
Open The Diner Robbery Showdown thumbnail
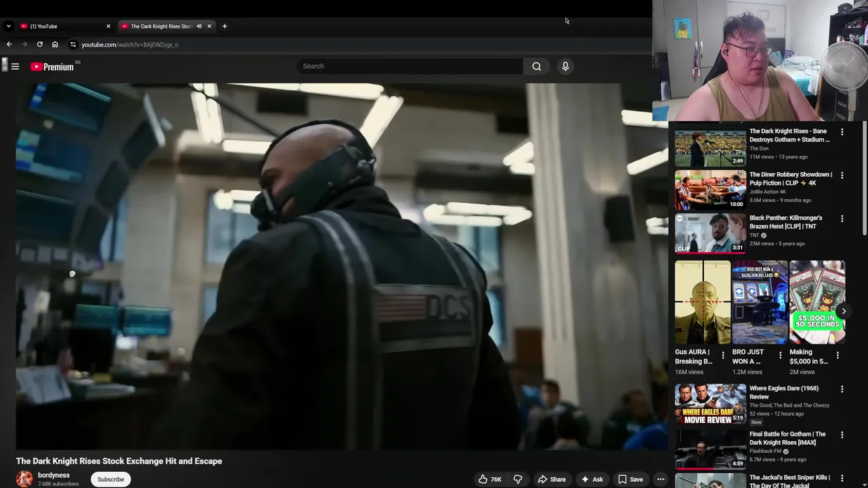coord(710,190)
